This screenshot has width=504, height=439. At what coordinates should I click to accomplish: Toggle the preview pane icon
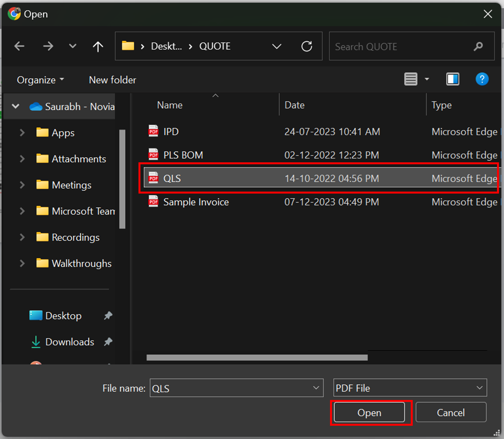453,80
